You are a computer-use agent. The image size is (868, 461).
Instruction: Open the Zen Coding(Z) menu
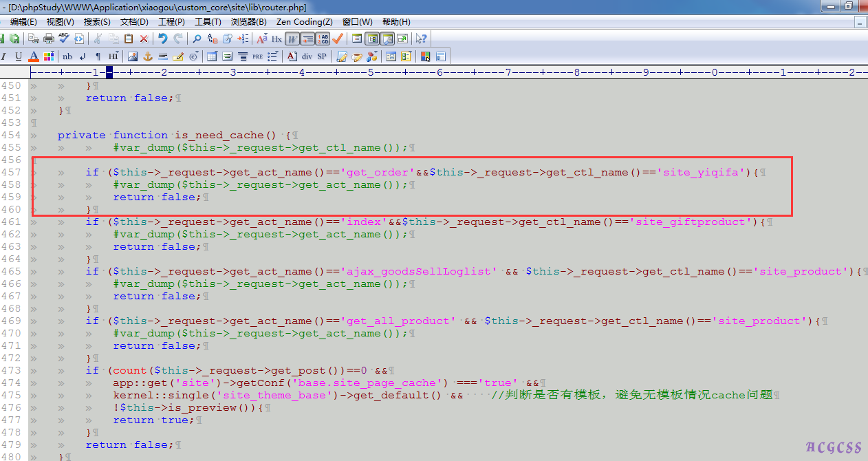304,22
